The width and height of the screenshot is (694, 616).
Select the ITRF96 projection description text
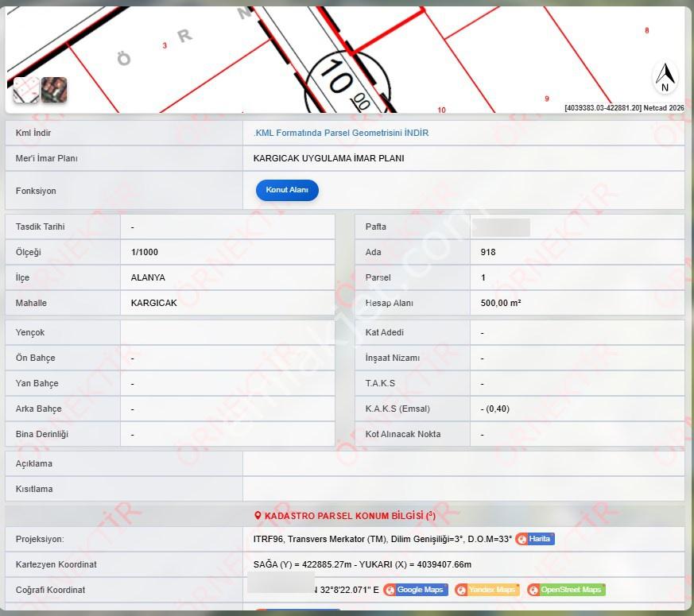click(x=382, y=539)
